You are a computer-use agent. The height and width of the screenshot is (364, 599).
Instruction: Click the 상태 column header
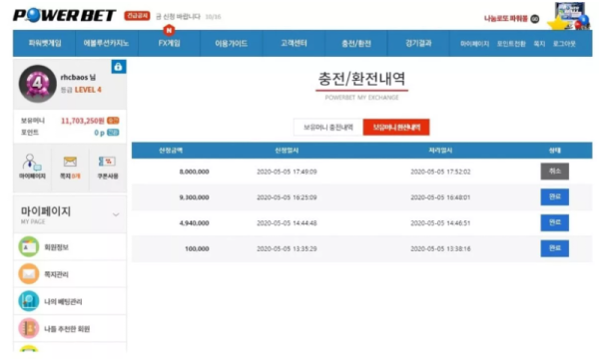click(x=555, y=151)
